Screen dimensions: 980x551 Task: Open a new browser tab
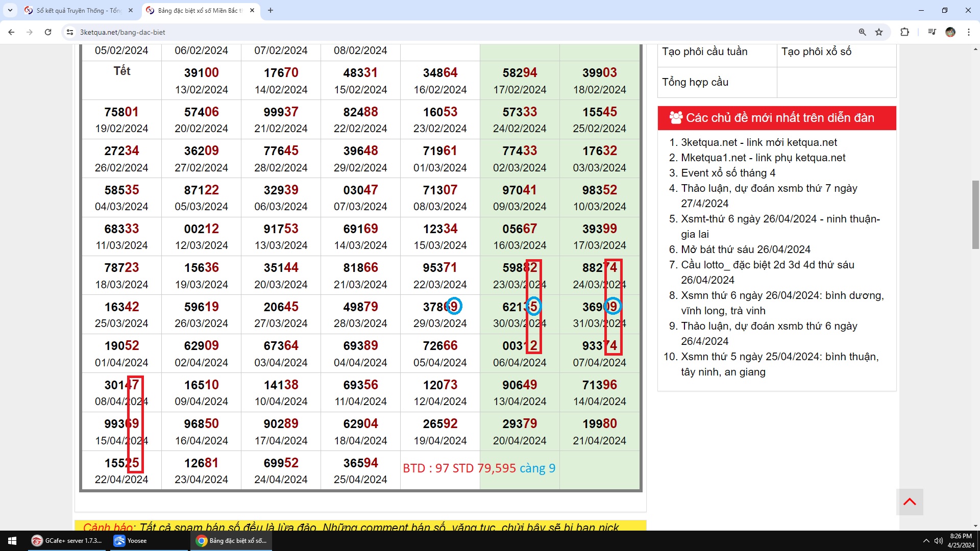pos(271,10)
